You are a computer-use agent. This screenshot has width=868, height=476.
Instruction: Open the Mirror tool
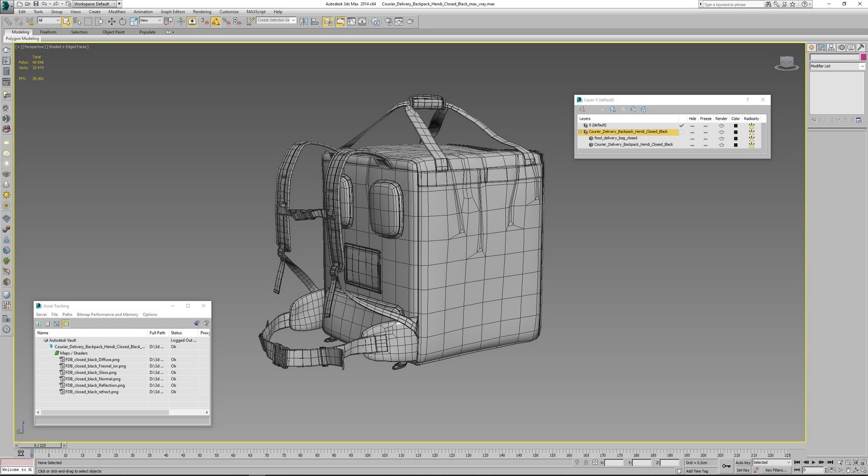[x=304, y=21]
